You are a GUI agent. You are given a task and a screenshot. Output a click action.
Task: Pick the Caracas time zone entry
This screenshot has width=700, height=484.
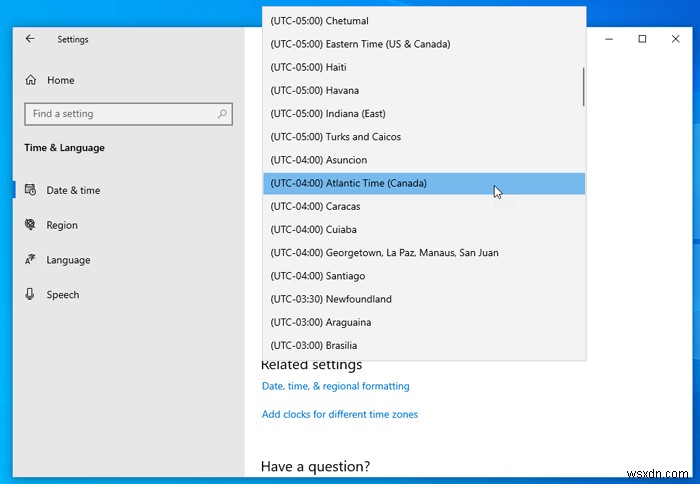tap(315, 206)
